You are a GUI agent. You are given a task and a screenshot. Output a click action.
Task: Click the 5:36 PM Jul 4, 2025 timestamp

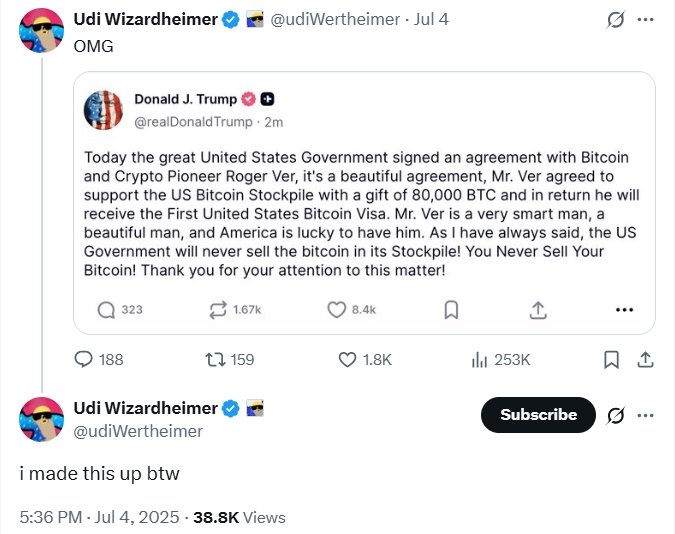tap(99, 517)
